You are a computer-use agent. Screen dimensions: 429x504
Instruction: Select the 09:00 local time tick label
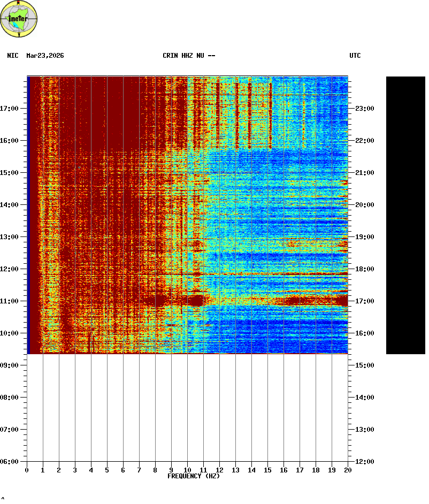click(x=10, y=365)
